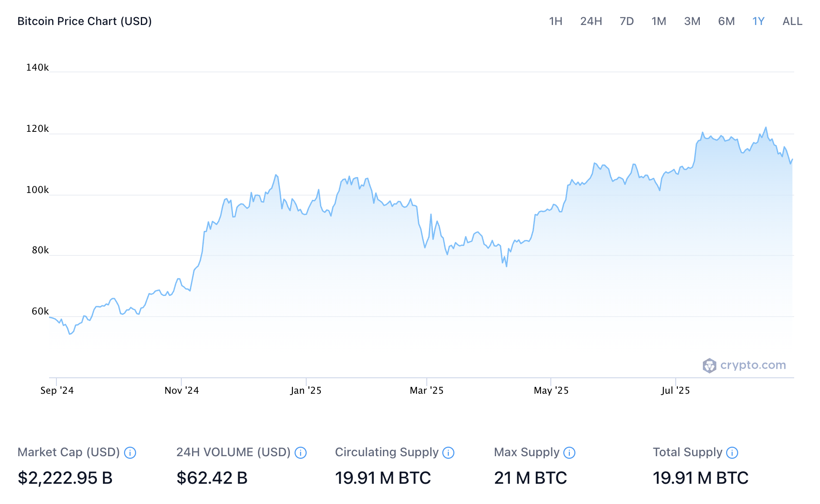Select the 24H time range
820x504 pixels.
click(x=591, y=21)
